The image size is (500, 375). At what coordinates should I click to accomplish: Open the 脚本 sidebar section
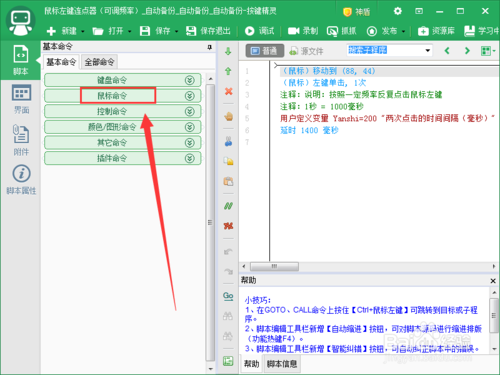(x=21, y=60)
